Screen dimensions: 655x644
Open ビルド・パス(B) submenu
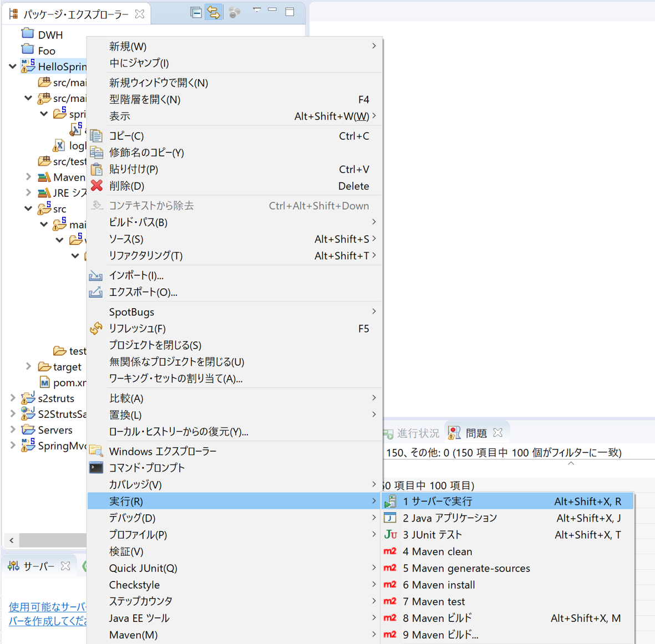[x=235, y=222]
